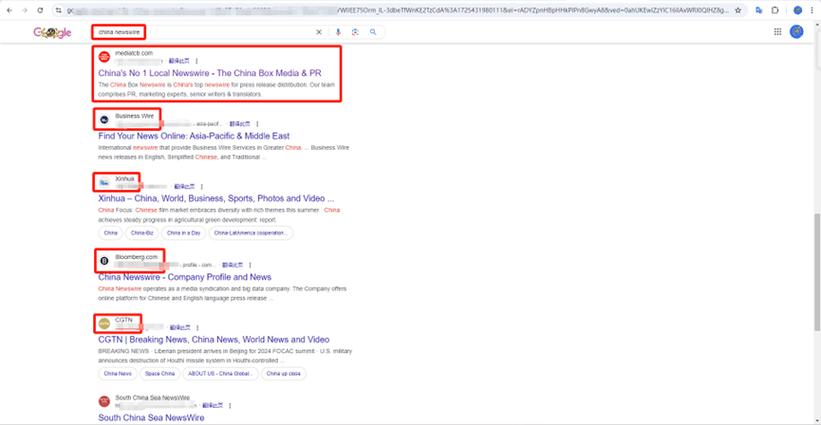Click the 'Business Wire' site name text
Screen dimensions: 821x425
(135, 116)
